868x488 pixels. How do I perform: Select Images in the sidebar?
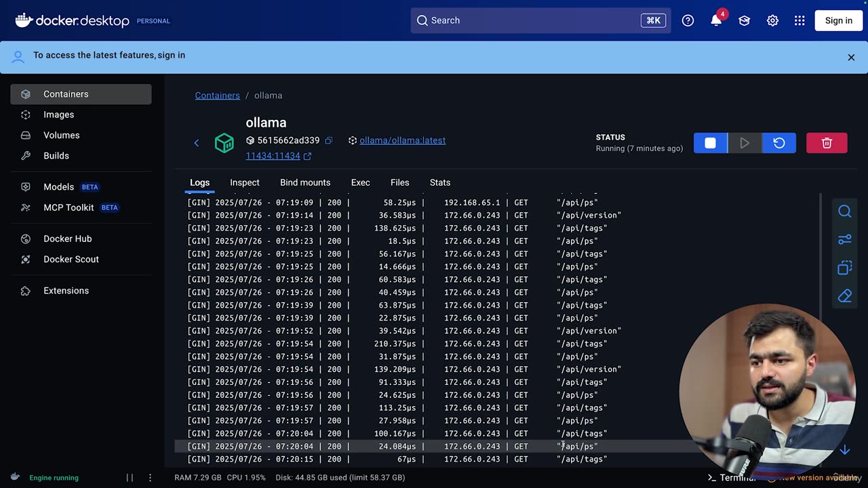click(81, 115)
